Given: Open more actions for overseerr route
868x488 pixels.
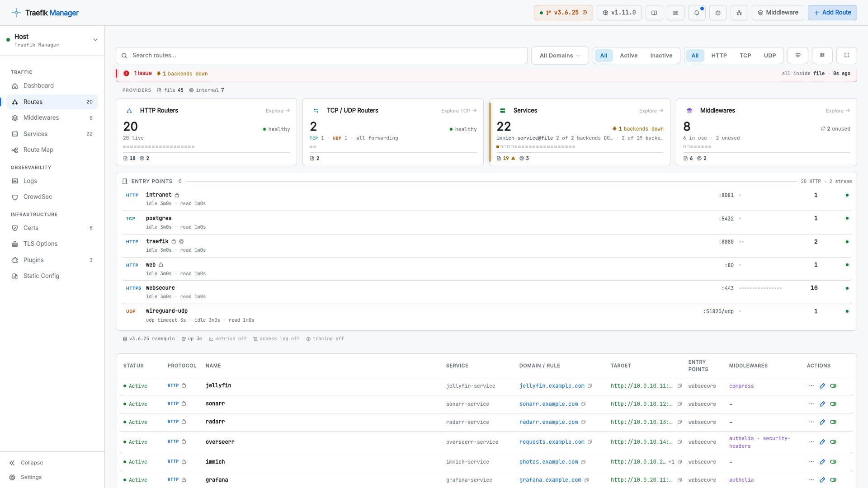Looking at the screenshot, I should (x=811, y=442).
